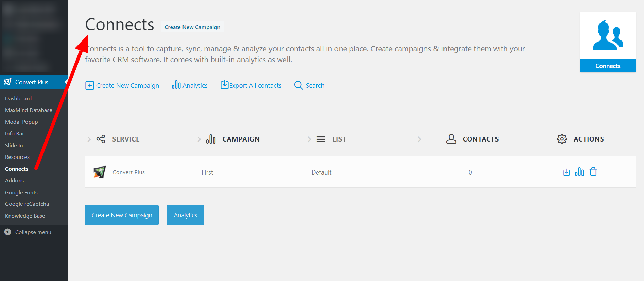This screenshot has height=281, width=644.
Task: Click the chevron before the Service column
Action: pos(89,139)
